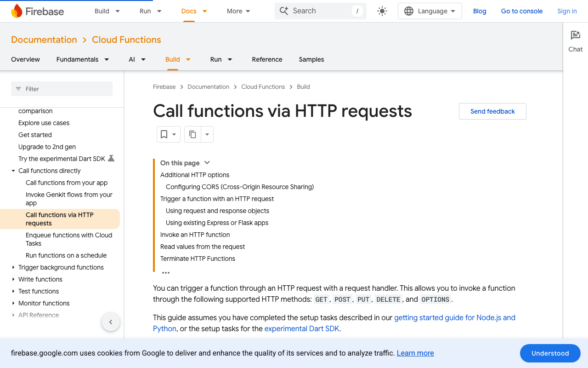Viewport: 588px width, 368px height.
Task: Click the experimental flask icon beside Dart SDK
Action: coord(111,159)
